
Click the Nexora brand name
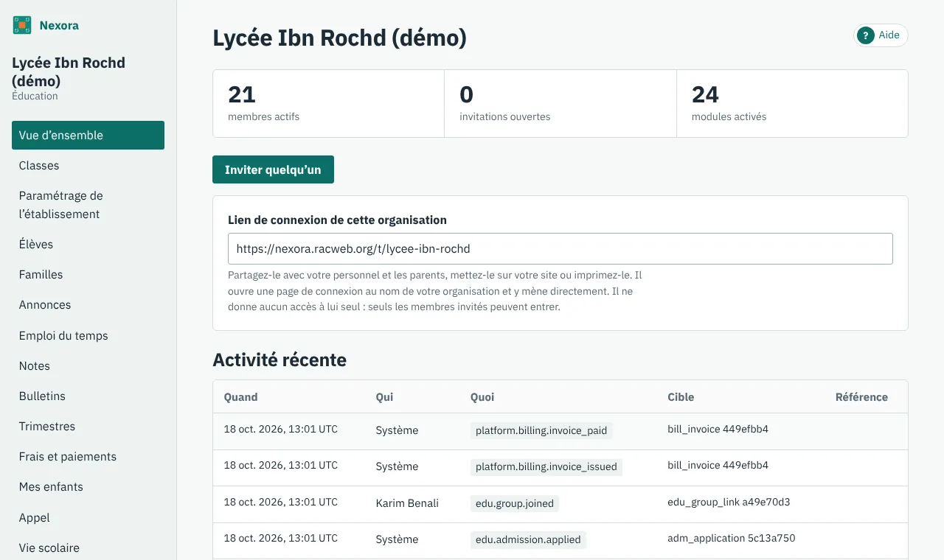pyautogui.click(x=59, y=26)
